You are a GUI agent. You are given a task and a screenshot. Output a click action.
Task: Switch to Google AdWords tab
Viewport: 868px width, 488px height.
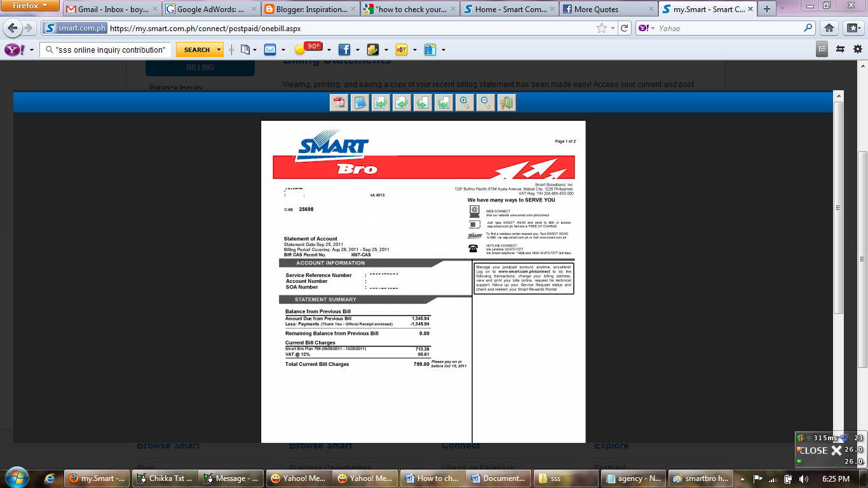pyautogui.click(x=210, y=10)
